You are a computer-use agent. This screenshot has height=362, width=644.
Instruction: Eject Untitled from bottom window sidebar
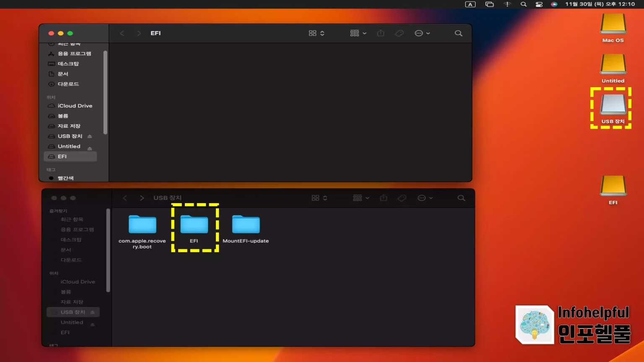93,324
